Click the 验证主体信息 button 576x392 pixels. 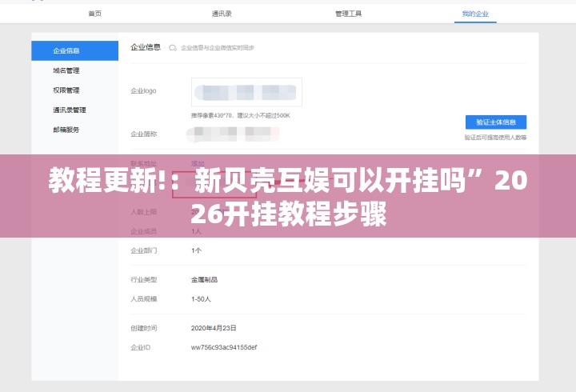[x=496, y=122]
